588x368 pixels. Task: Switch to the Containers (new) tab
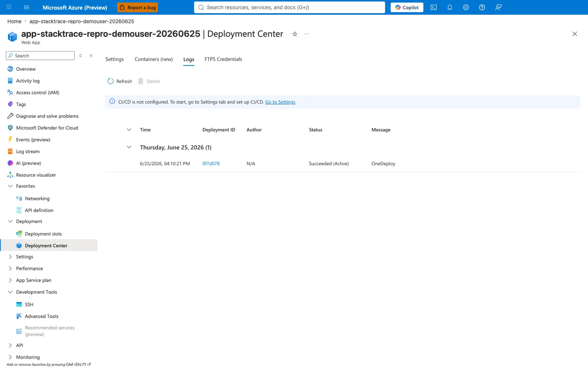click(x=154, y=59)
